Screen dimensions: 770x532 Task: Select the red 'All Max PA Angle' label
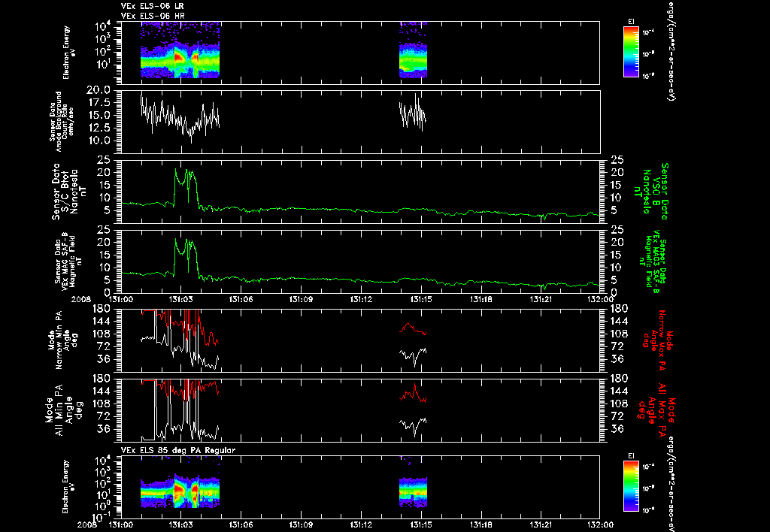(x=656, y=410)
